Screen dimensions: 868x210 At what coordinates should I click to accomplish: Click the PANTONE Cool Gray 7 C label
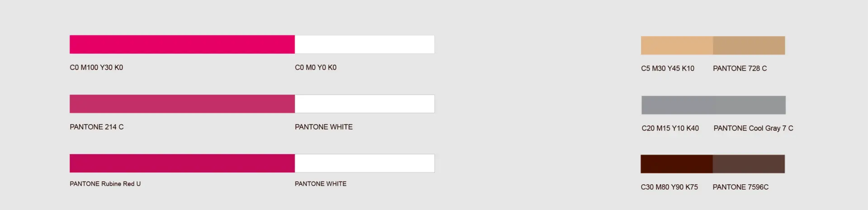pyautogui.click(x=753, y=128)
